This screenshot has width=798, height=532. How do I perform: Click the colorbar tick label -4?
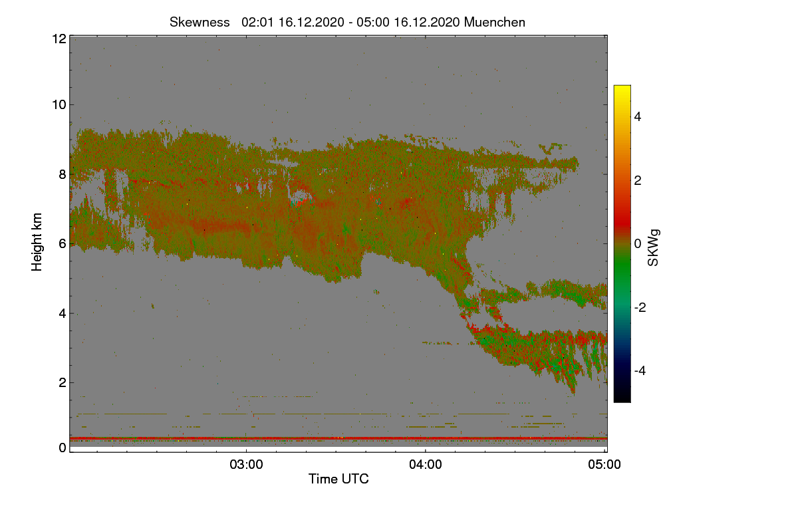click(x=640, y=370)
